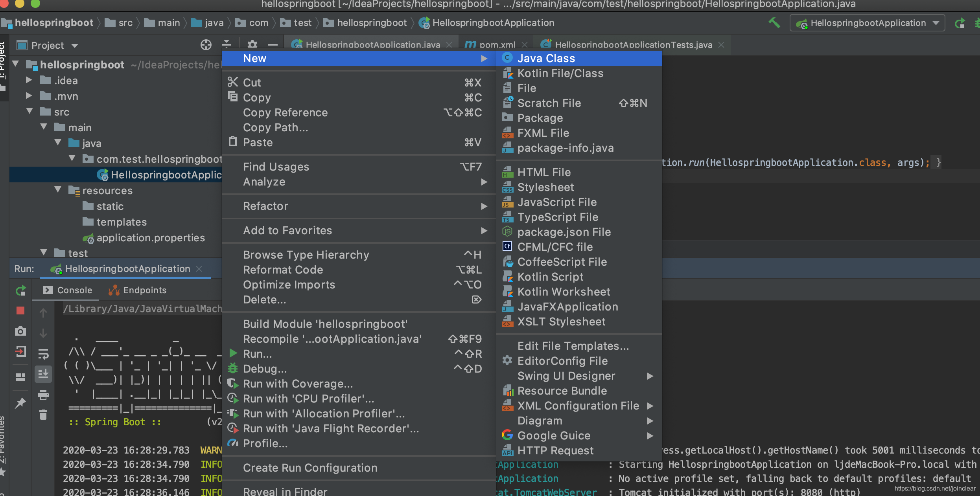980x496 pixels.
Task: Select templates folder in project tree
Action: pyautogui.click(x=114, y=222)
